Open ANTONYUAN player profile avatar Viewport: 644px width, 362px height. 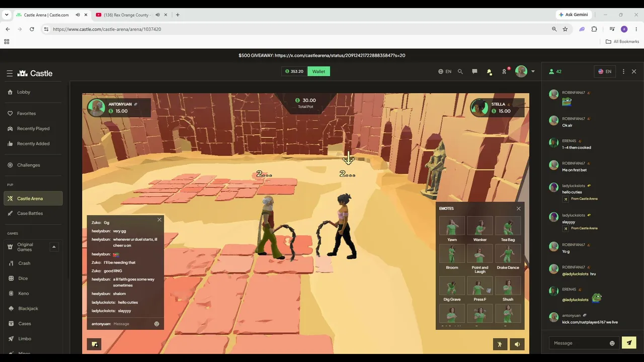[96, 107]
